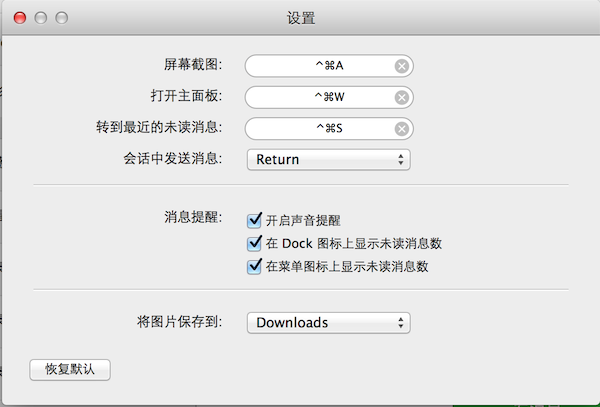Uncheck 在 Dock 图标上显示未读消息数
600x407 pixels.
(254, 243)
